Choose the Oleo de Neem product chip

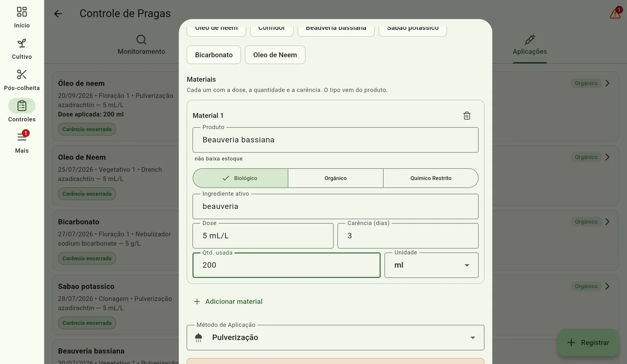tap(275, 55)
